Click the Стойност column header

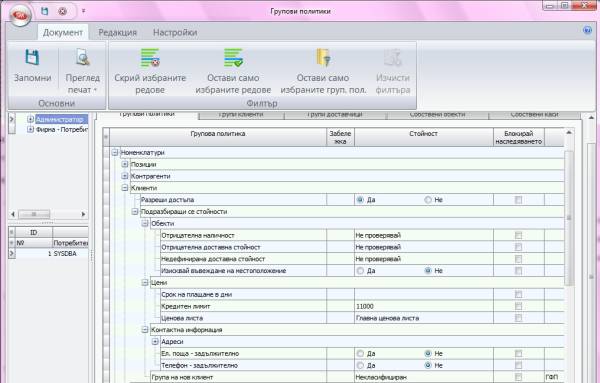coord(424,137)
